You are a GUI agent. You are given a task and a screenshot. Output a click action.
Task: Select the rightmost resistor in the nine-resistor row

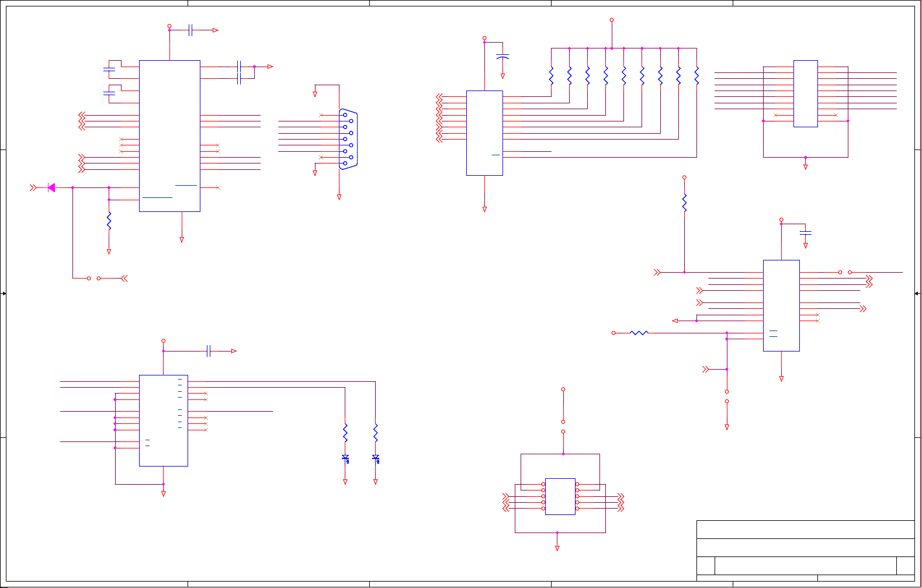coord(696,76)
